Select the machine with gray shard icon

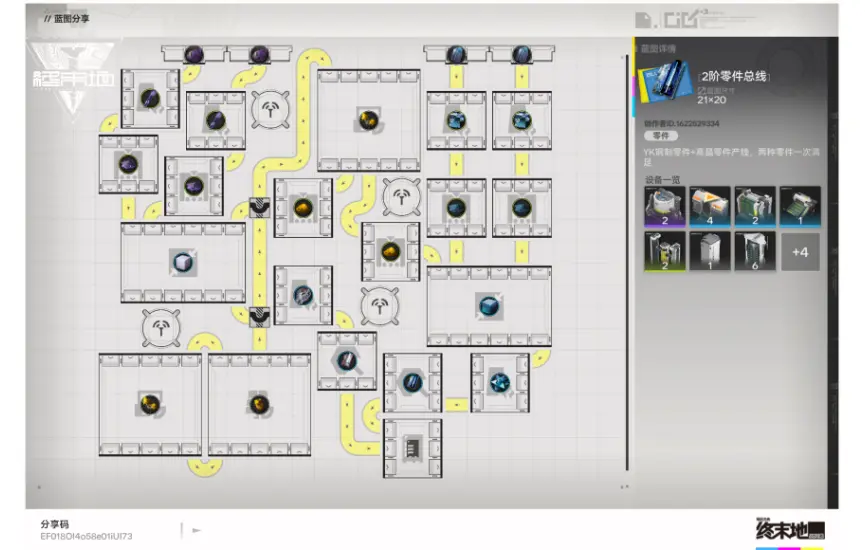(x=303, y=295)
